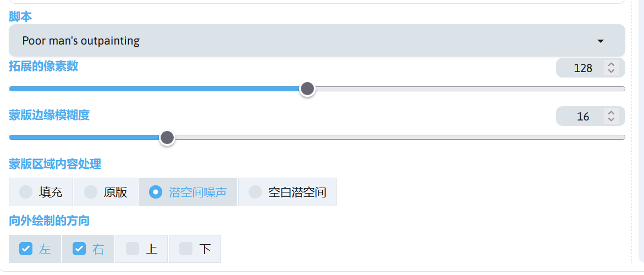Viewport: 644px width, 275px height.
Task: Increase 蒙版边缘模糊度 value with up arrow
Action: pyautogui.click(x=611, y=113)
